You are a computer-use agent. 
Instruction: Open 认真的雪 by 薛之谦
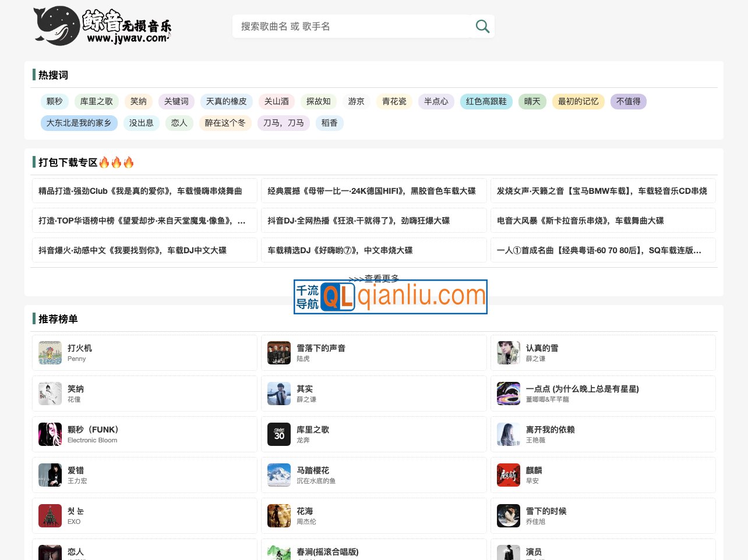pyautogui.click(x=542, y=348)
